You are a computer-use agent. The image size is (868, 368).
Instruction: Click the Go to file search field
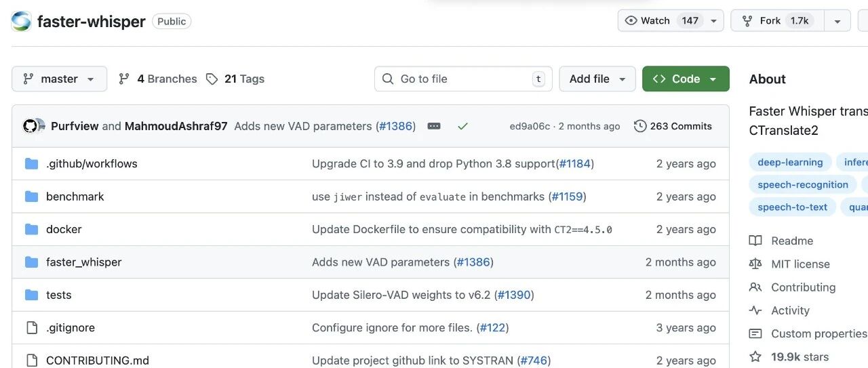[462, 79]
